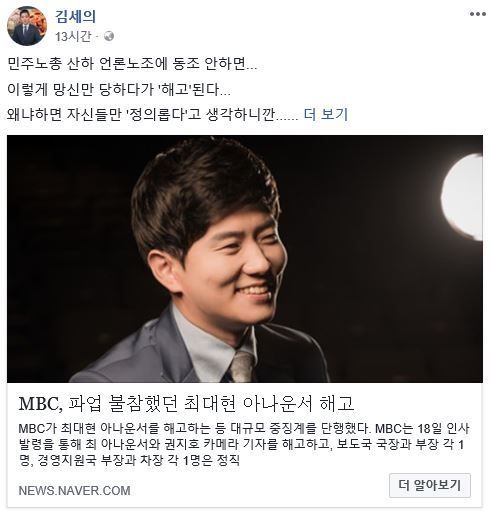Click the bright studio light in the photo
Viewport: 490px width, 512px height.
463,197
